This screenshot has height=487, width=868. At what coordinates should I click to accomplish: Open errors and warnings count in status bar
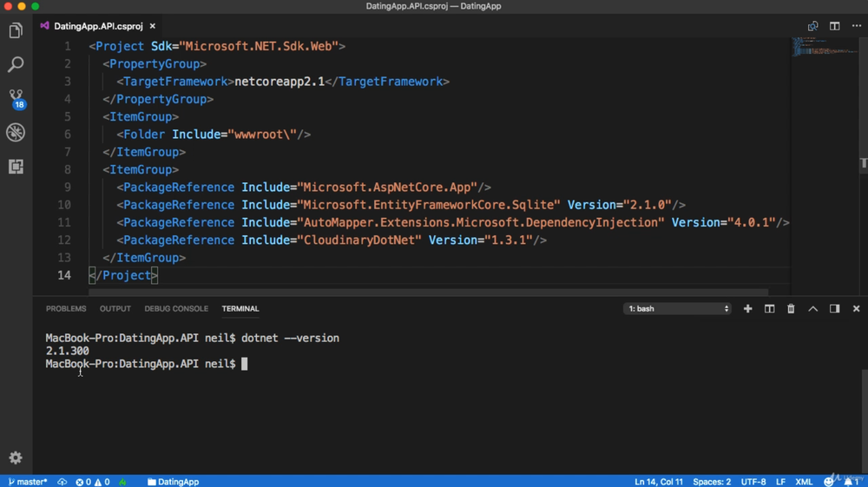(93, 482)
